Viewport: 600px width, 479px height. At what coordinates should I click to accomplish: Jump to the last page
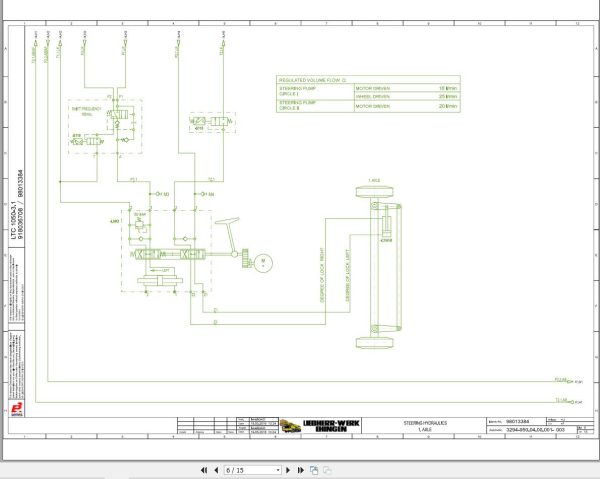coord(301,470)
